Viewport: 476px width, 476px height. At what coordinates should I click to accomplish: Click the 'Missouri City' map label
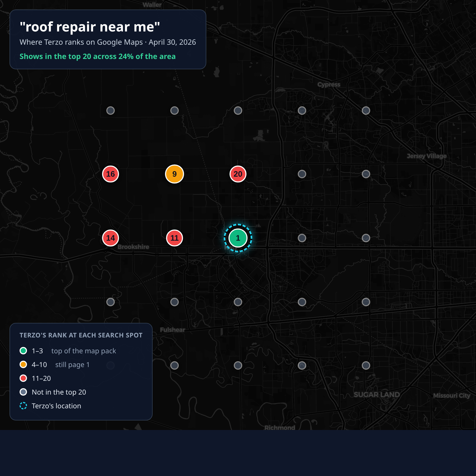452,396
